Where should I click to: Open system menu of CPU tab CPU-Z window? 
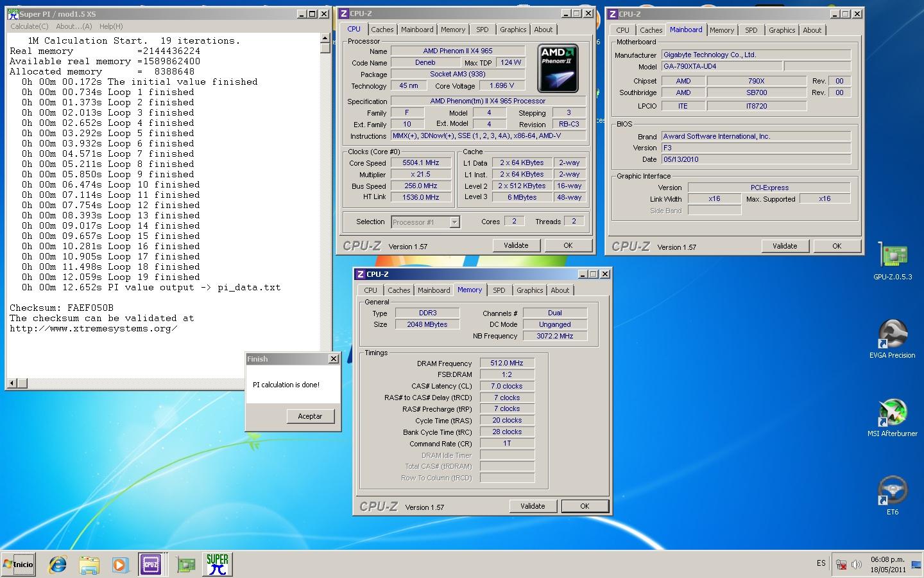click(344, 13)
